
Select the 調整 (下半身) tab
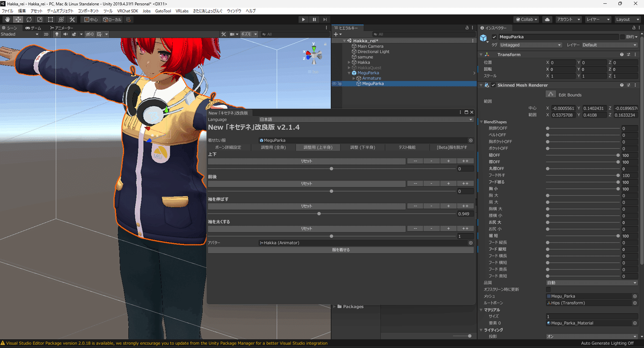point(362,147)
